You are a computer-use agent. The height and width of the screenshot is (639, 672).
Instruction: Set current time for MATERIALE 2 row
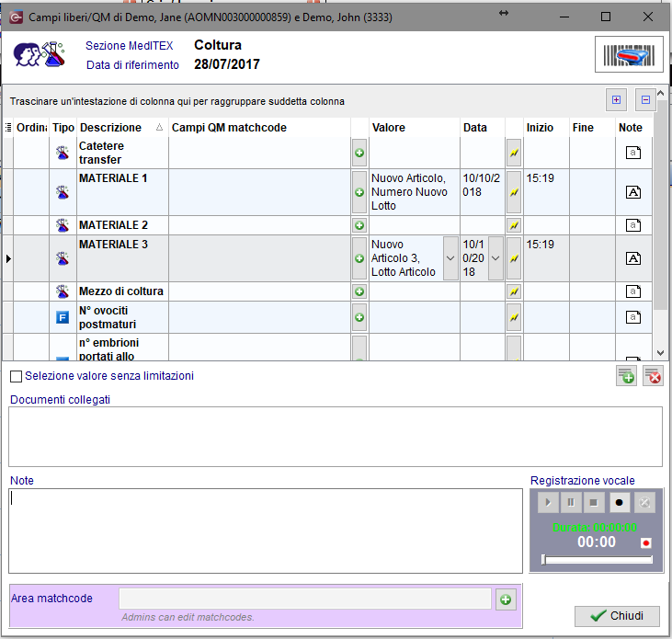click(x=514, y=225)
